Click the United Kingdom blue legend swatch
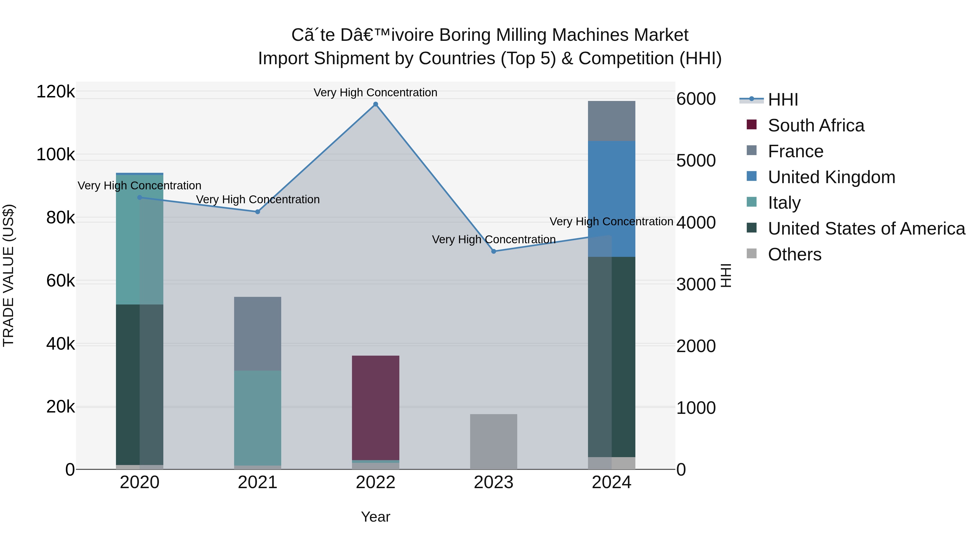980x551 pixels. (x=752, y=176)
